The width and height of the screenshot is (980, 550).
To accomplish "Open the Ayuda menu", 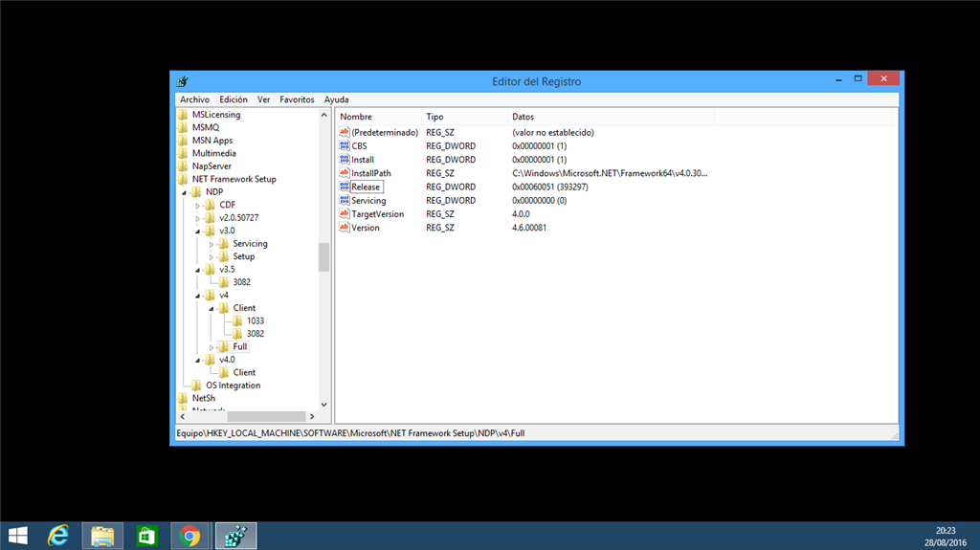I will point(336,99).
